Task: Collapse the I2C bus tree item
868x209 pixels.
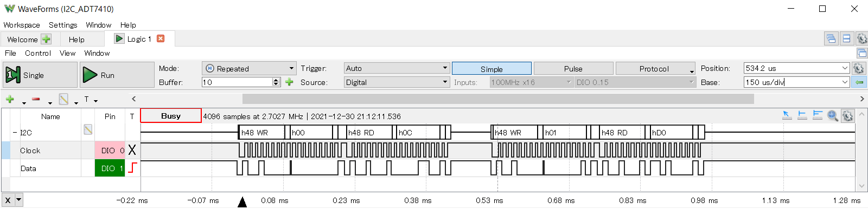Action: coord(15,133)
